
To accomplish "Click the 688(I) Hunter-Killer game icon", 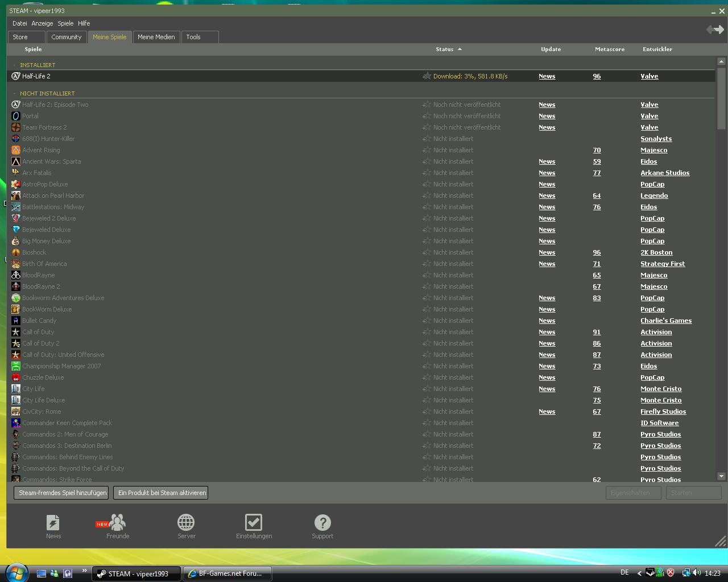I will pos(16,139).
